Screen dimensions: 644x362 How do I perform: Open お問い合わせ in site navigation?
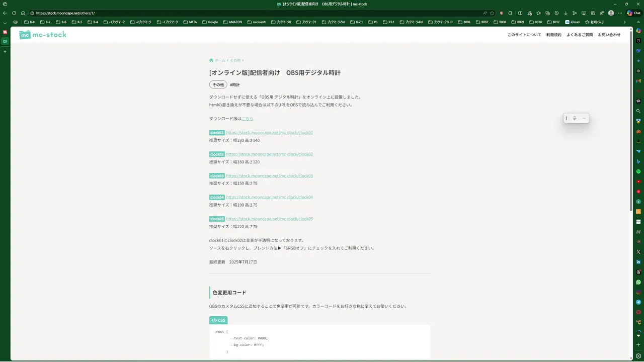609,35
